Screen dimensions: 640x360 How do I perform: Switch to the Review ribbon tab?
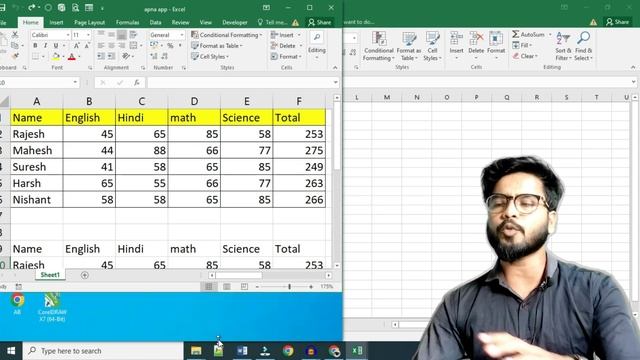[x=180, y=22]
